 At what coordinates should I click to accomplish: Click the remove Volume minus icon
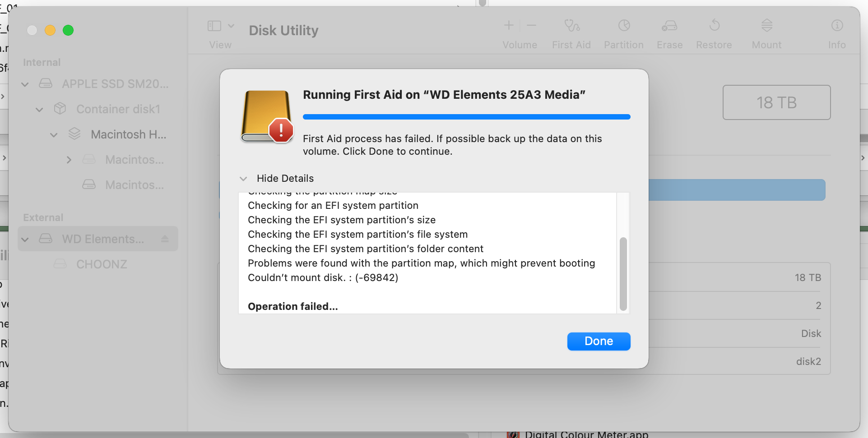pos(531,26)
